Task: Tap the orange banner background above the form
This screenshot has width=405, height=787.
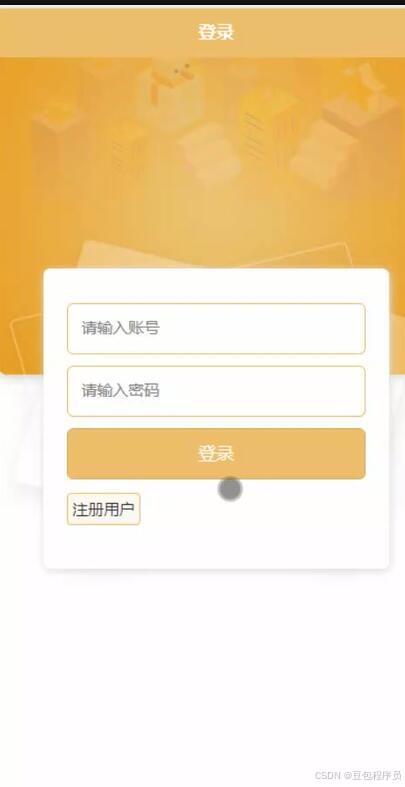Action: 202,211
